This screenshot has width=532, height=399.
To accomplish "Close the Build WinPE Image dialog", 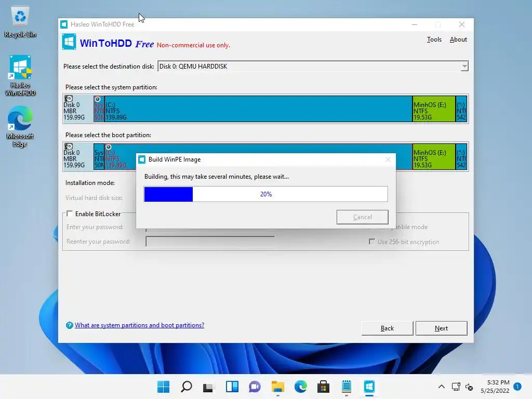I will (388, 159).
